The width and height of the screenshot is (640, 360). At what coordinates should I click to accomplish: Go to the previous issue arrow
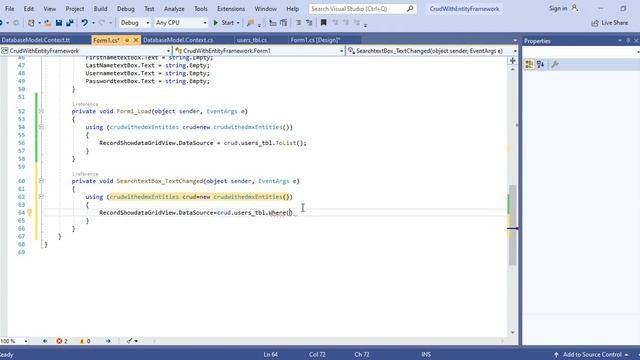[x=45, y=341]
